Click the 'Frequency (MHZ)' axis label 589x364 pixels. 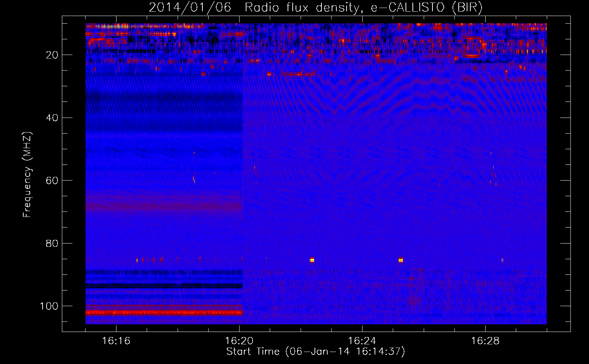(27, 175)
